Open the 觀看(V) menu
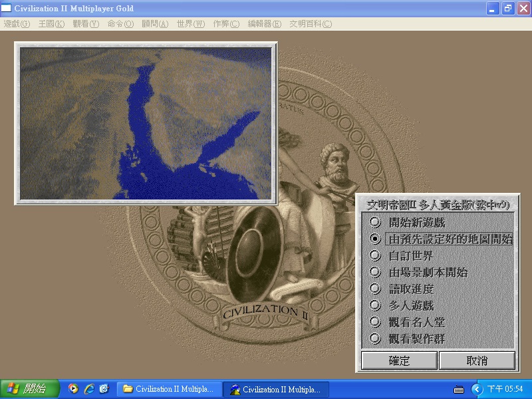 pyautogui.click(x=86, y=24)
